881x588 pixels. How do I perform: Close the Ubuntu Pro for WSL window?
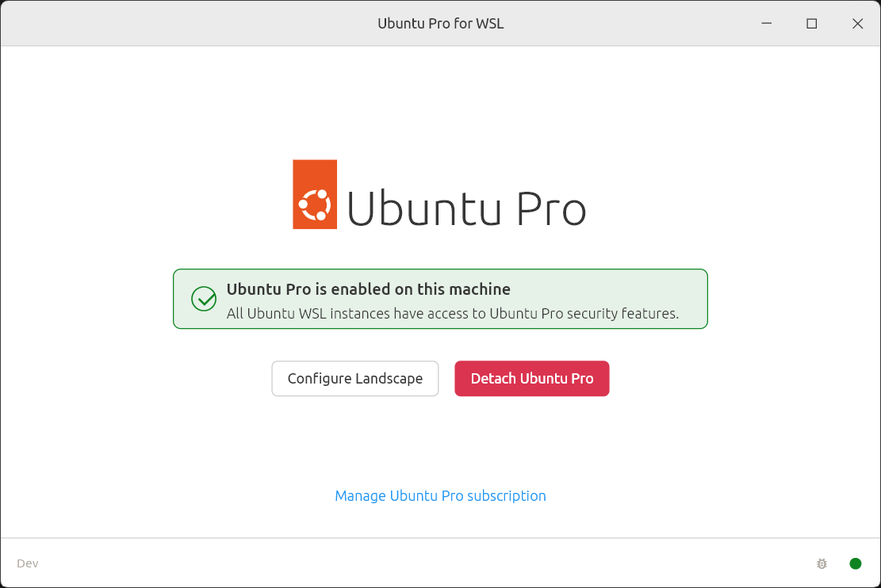(x=857, y=24)
